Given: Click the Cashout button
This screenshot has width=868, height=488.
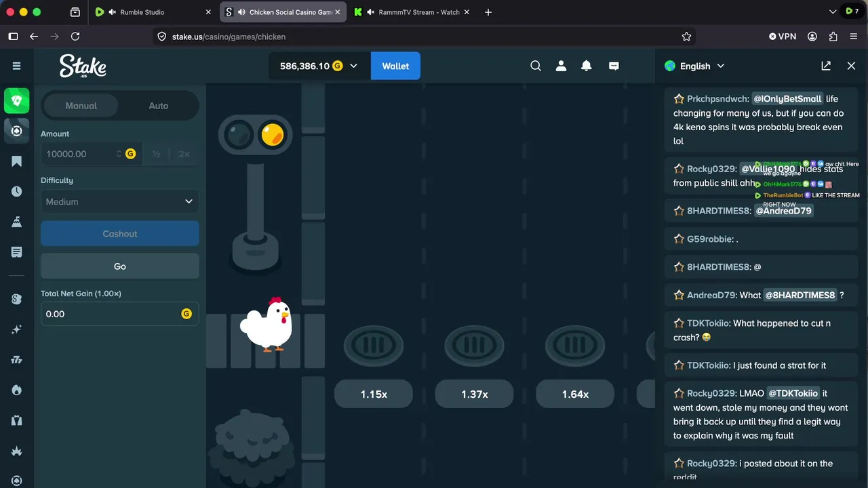Looking at the screenshot, I should point(120,233).
